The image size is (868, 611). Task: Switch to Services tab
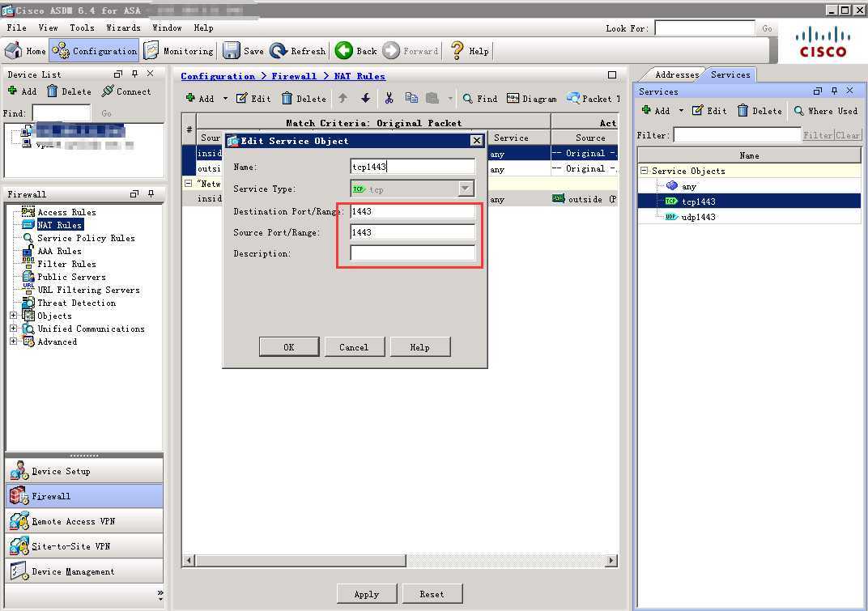[730, 74]
